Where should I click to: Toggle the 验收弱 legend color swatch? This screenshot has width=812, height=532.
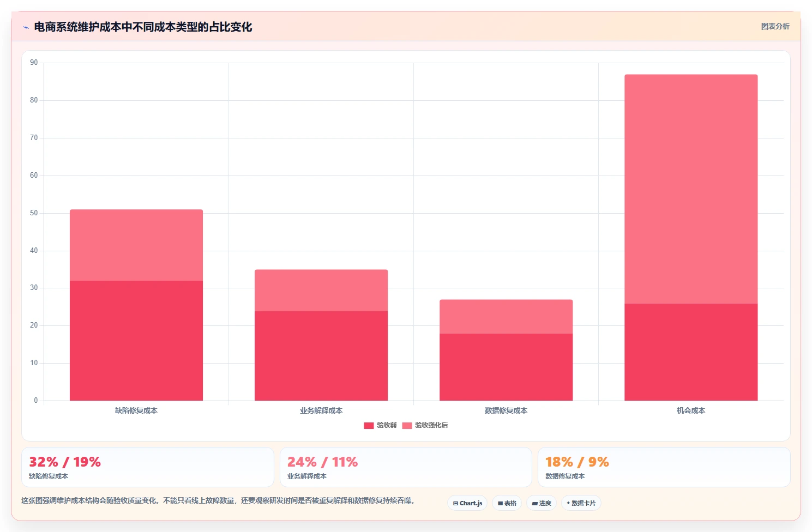369,425
